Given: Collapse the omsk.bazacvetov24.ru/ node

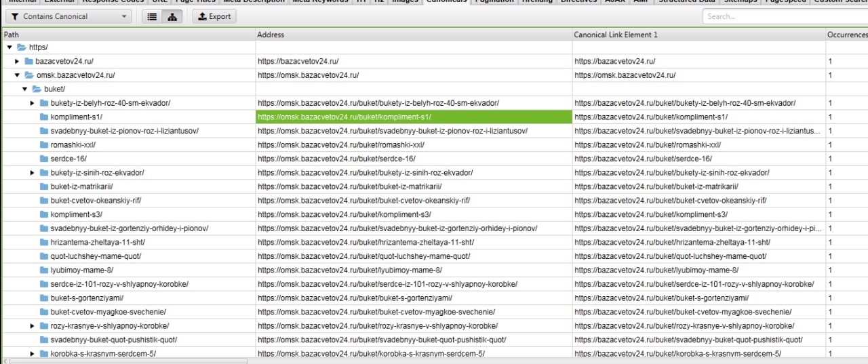Looking at the screenshot, I should tap(18, 75).
